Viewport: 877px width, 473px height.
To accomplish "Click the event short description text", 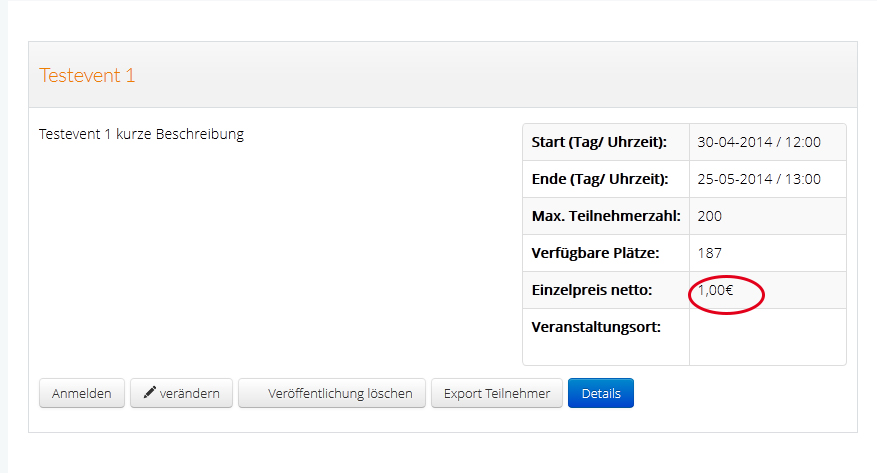I will (141, 134).
